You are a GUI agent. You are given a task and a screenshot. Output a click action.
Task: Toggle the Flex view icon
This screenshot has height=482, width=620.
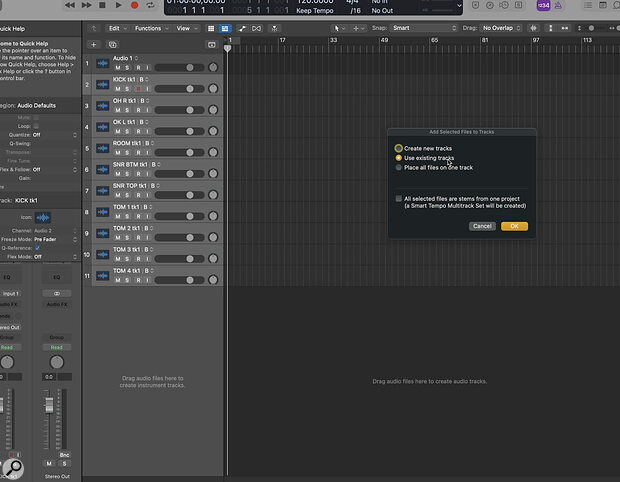coord(257,28)
